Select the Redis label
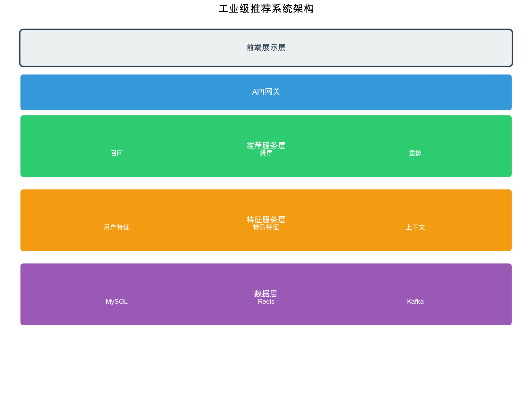532x401 pixels. (266, 302)
